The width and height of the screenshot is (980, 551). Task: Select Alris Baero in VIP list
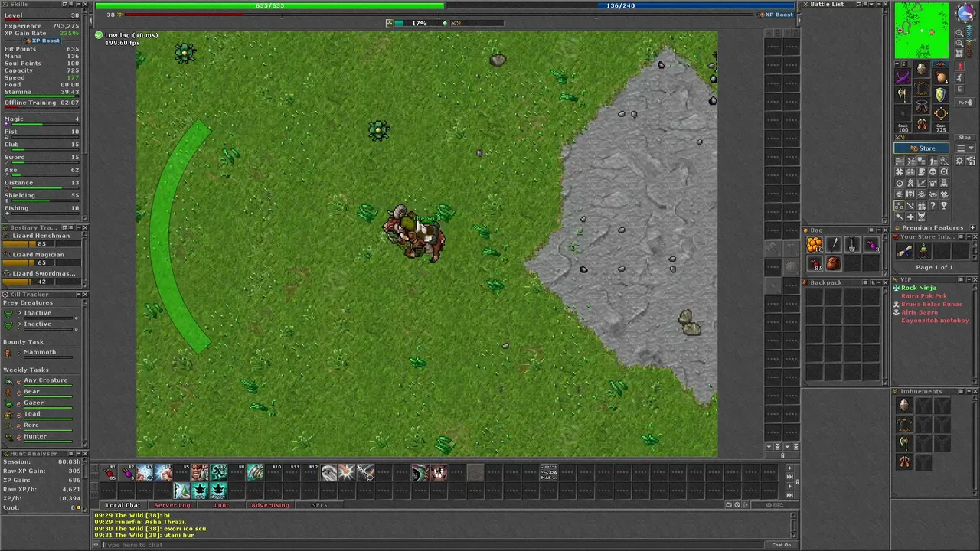point(920,312)
